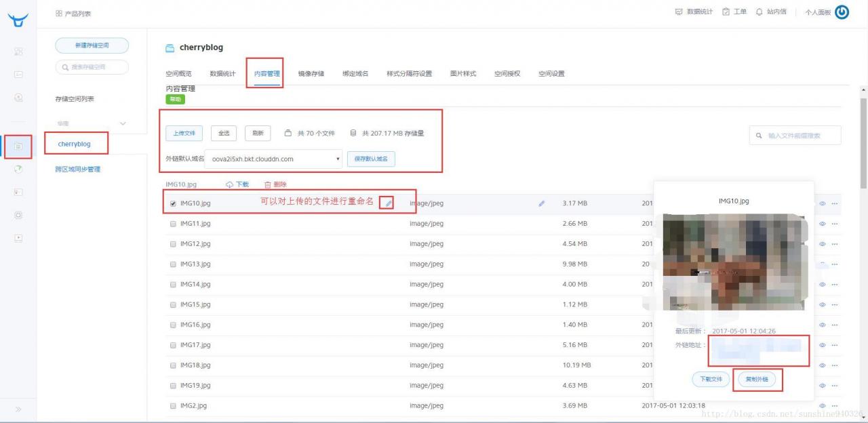
Task: Click the 保存默认域名 button
Action: pyautogui.click(x=372, y=159)
